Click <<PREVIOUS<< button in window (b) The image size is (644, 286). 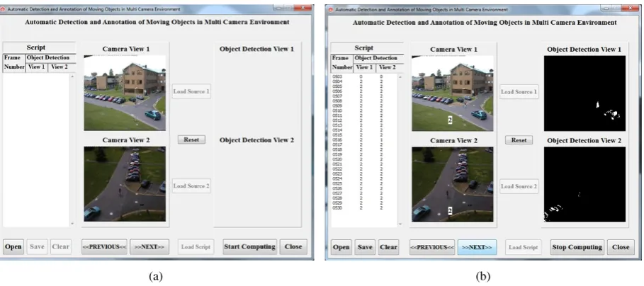432,247
